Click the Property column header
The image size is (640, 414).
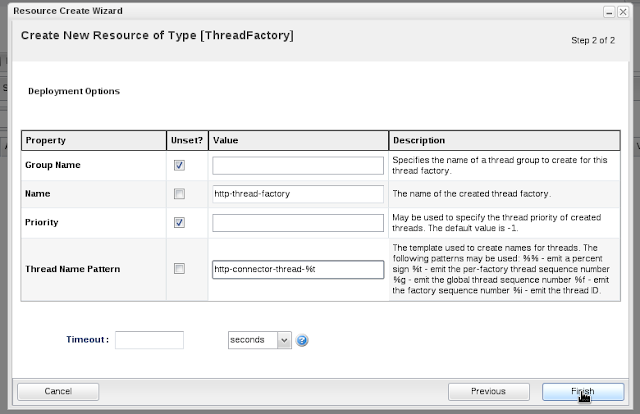click(94, 140)
